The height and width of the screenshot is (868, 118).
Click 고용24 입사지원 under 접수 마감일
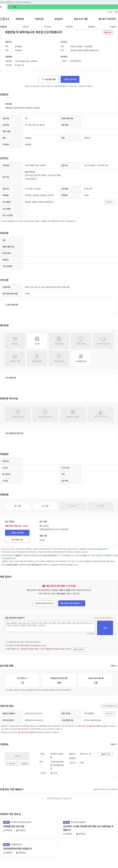(x=17, y=533)
